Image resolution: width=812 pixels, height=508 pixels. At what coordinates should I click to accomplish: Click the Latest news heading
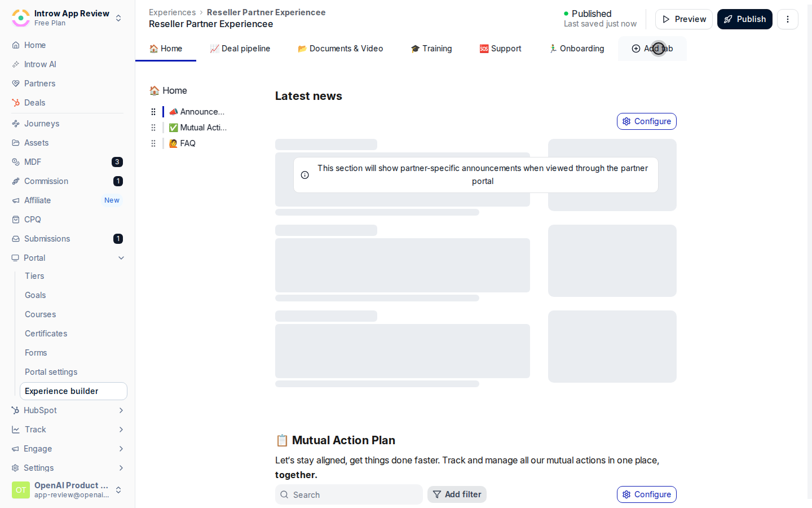coord(308,96)
